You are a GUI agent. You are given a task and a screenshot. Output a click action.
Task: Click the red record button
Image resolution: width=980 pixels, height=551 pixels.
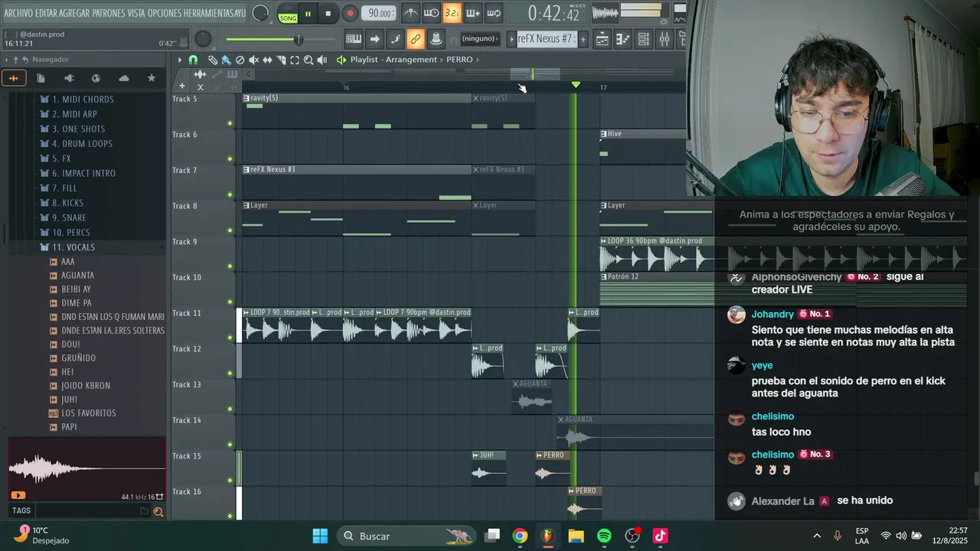pyautogui.click(x=350, y=14)
